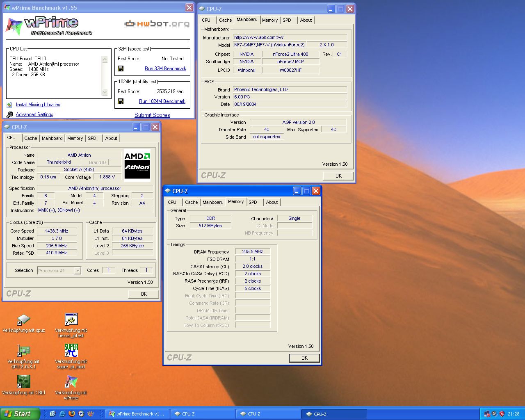Click the Thunderbird code name field

(59, 162)
